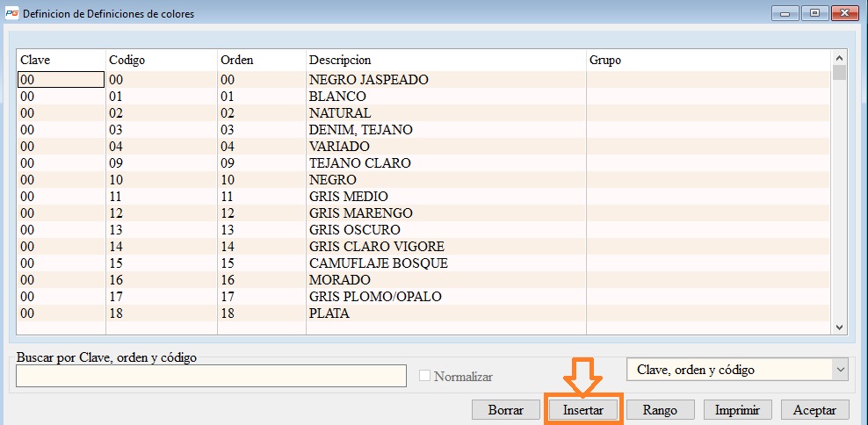Select the BLANCO description cell

coord(445,97)
